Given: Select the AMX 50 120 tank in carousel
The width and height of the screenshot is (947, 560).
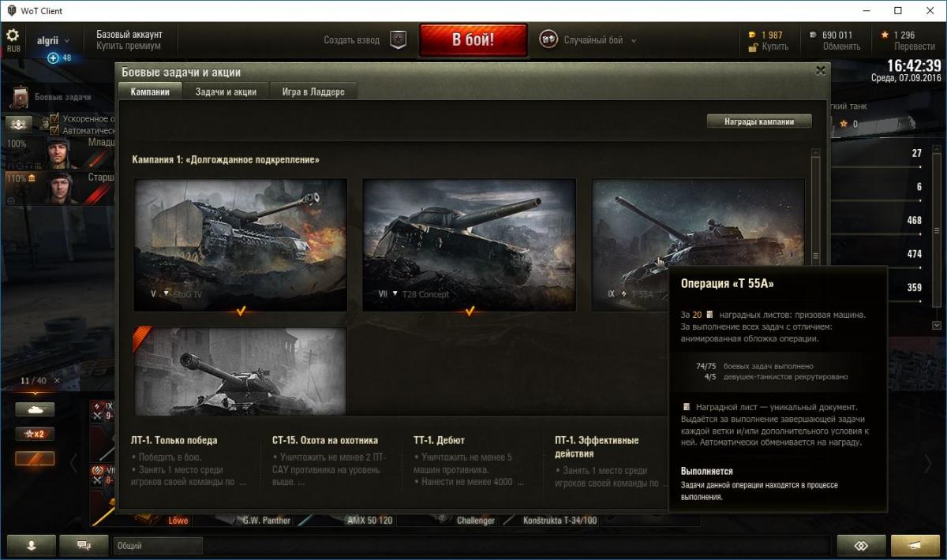Looking at the screenshot, I should click(370, 520).
